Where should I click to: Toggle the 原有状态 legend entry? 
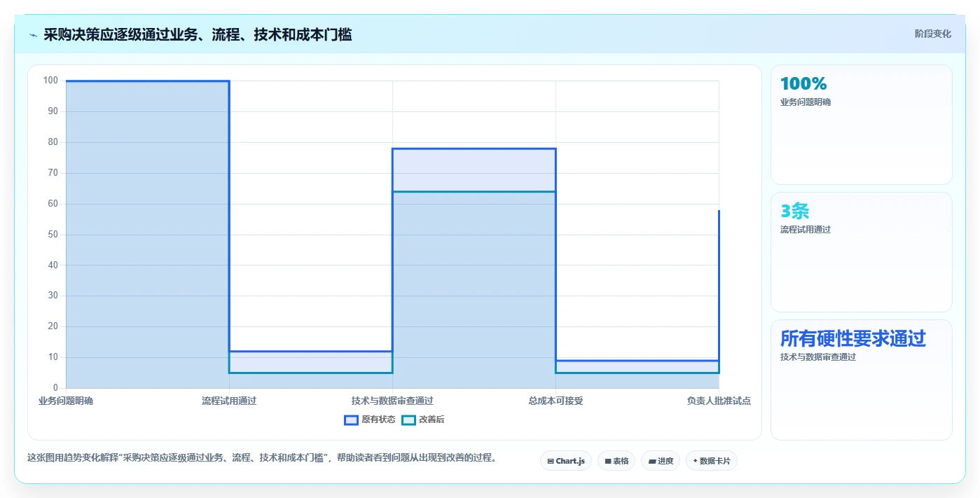coord(370,420)
